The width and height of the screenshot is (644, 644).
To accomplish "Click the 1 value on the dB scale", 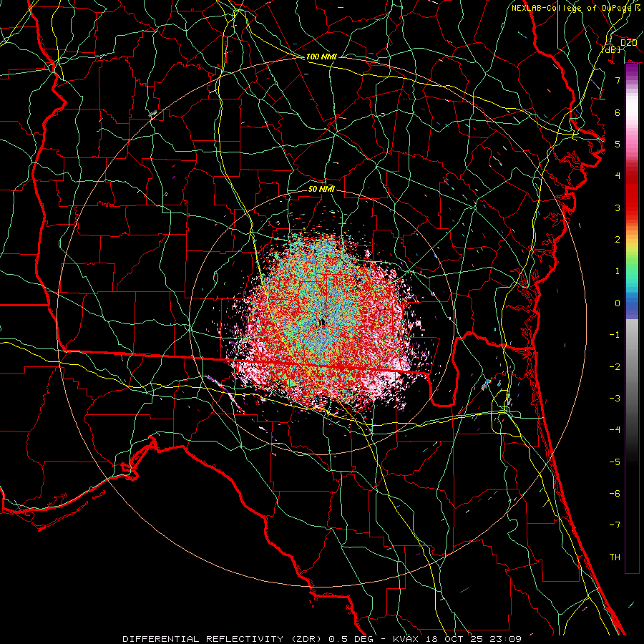I will (618, 271).
